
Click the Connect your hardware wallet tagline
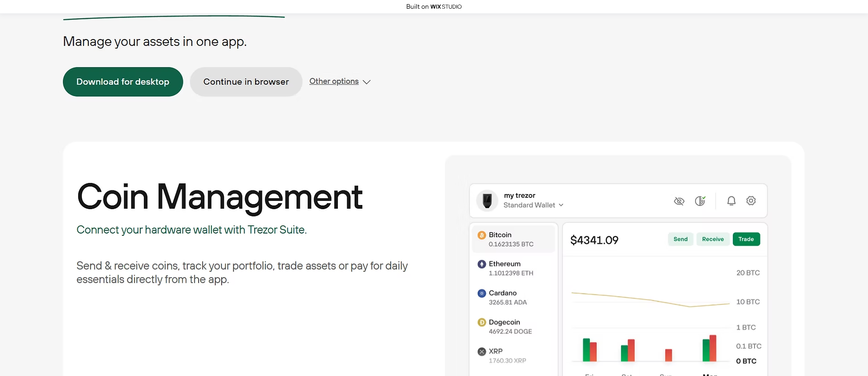click(192, 230)
